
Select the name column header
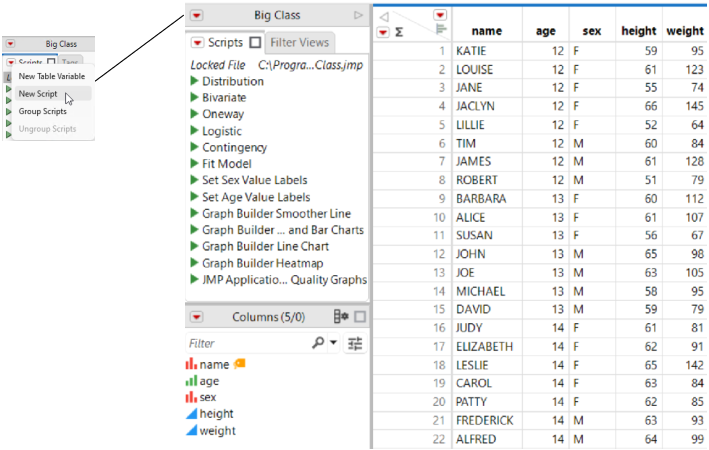tap(487, 31)
